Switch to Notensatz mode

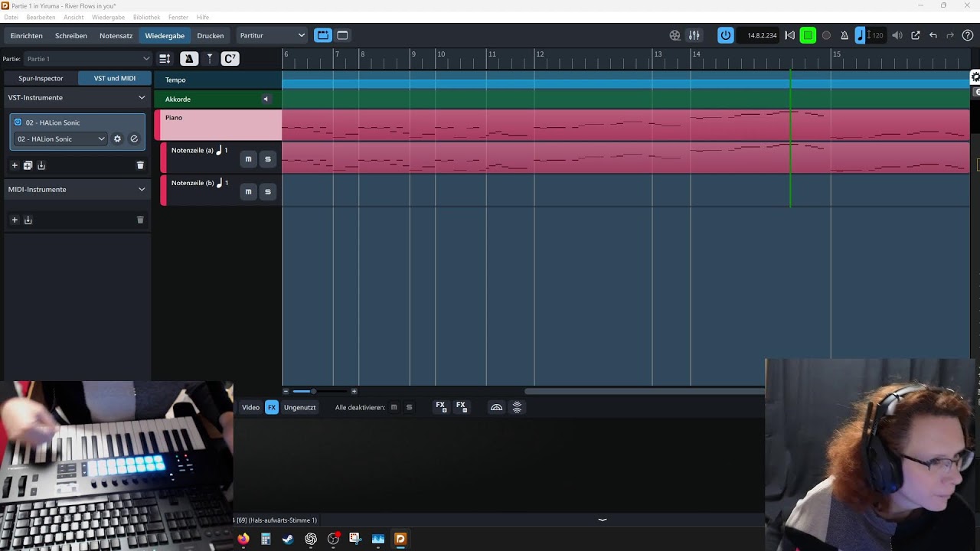[x=116, y=36]
